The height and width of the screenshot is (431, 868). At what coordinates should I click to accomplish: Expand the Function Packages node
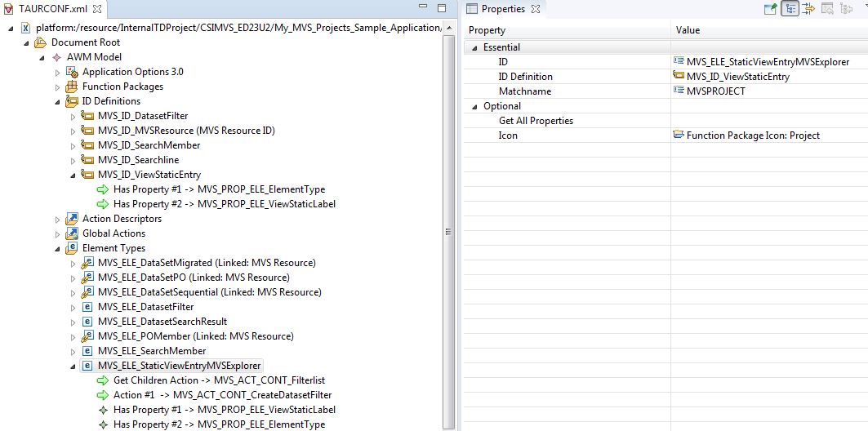(58, 87)
